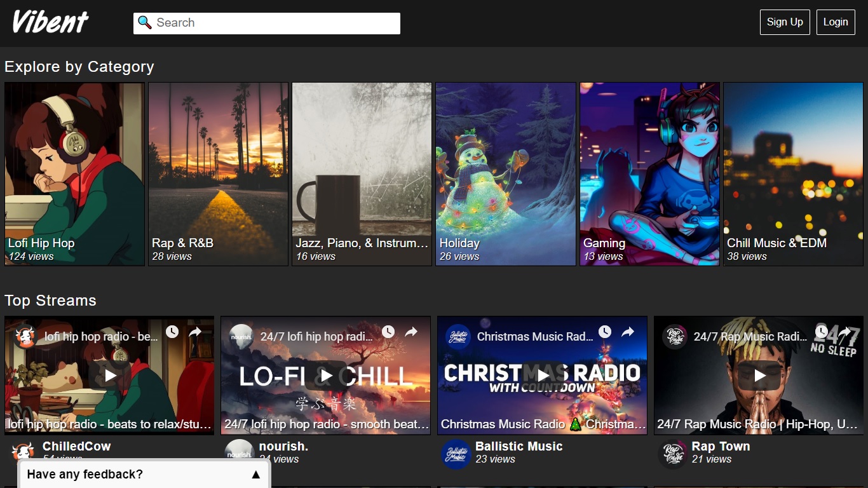Play the ChilledCow lofi hip hop radio stream
This screenshot has height=488, width=868.
(110, 376)
